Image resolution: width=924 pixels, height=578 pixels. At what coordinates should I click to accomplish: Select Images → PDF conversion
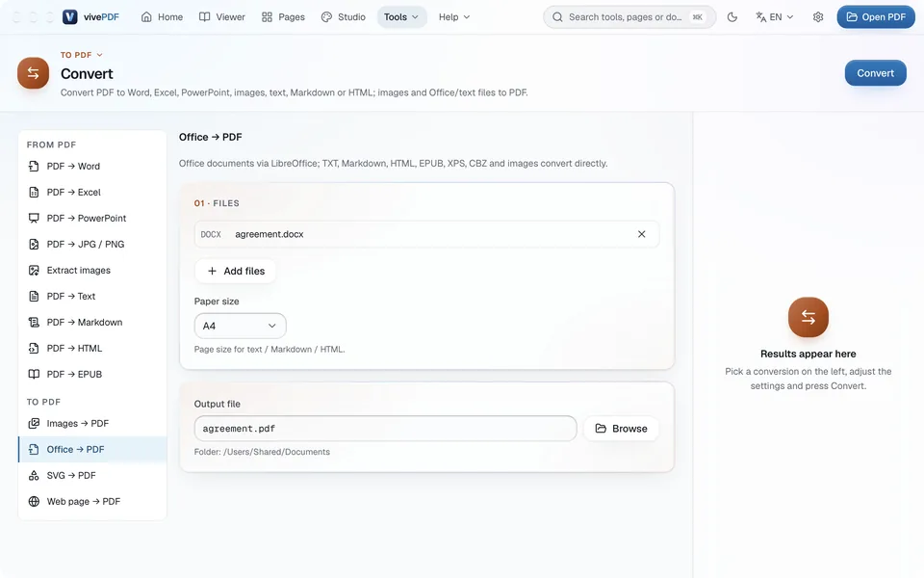click(92, 424)
